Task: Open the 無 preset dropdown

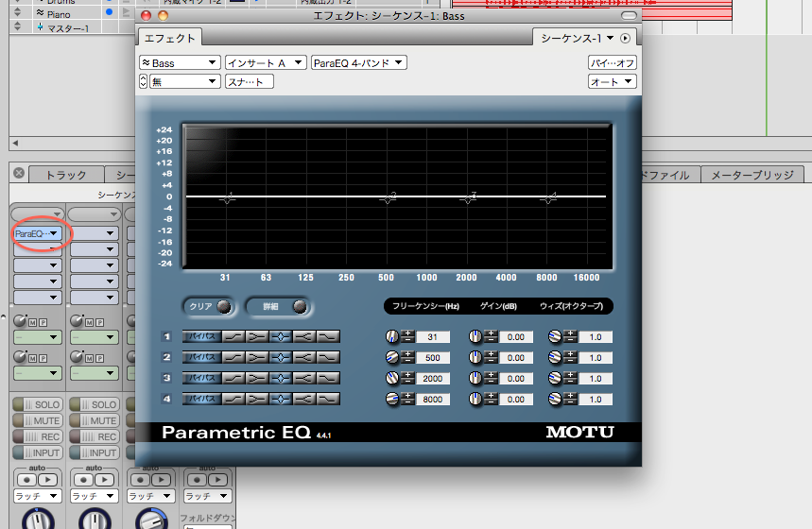Action: [x=185, y=82]
